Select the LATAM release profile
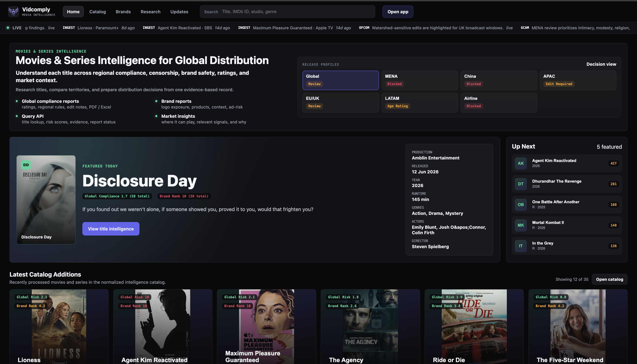This screenshot has height=364, width=637. pos(419,103)
